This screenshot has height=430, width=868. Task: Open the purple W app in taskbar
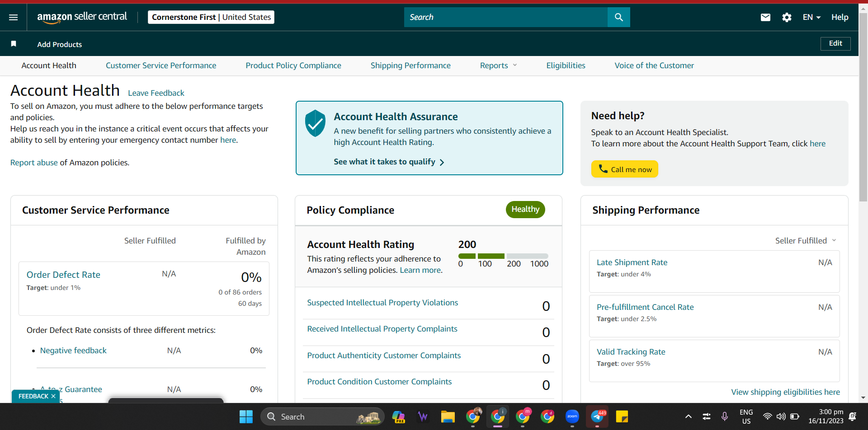tap(423, 416)
